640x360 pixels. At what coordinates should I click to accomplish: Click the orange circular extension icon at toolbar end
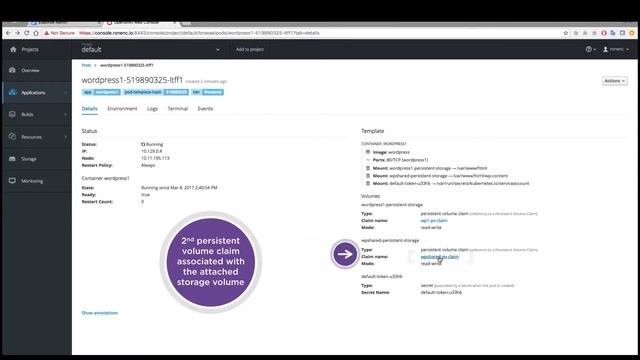[x=632, y=33]
